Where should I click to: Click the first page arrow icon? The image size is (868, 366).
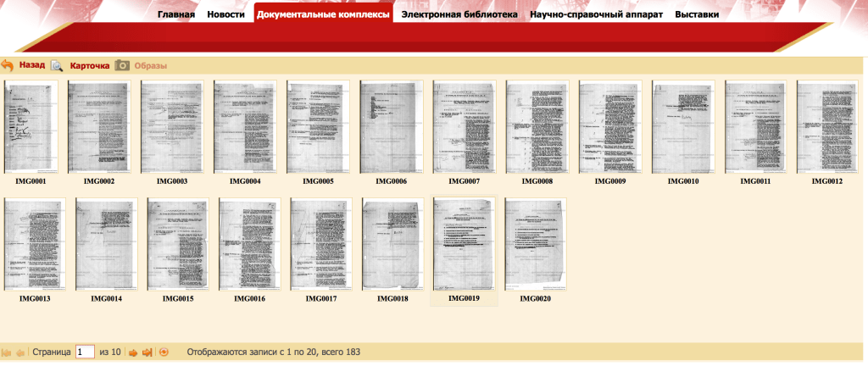7,352
